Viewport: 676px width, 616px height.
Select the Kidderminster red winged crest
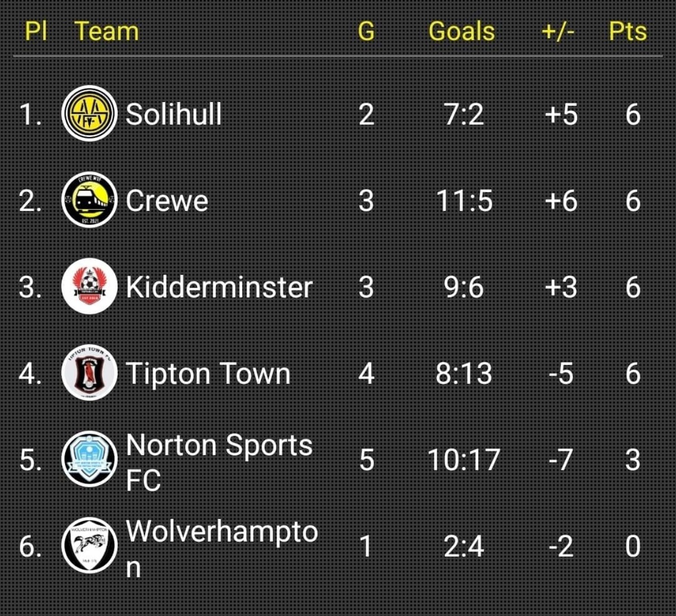89,287
